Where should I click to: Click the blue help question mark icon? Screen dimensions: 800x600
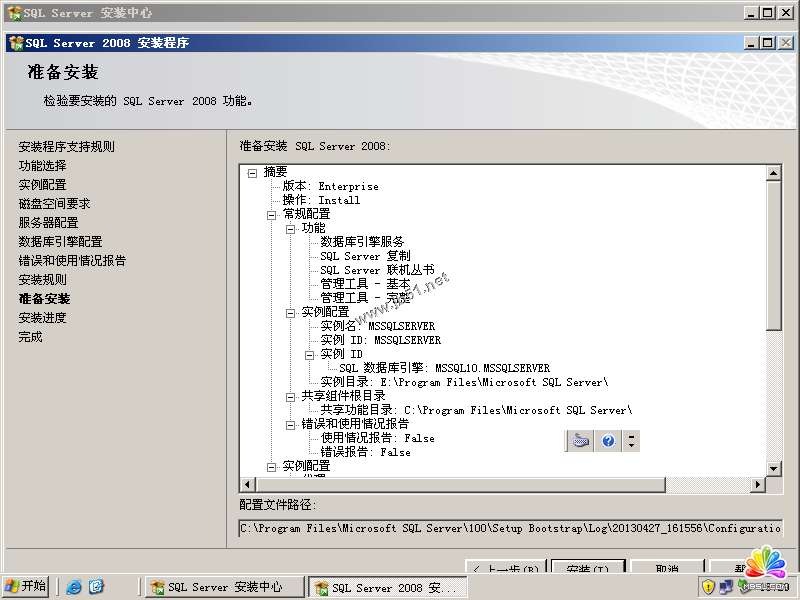[608, 441]
